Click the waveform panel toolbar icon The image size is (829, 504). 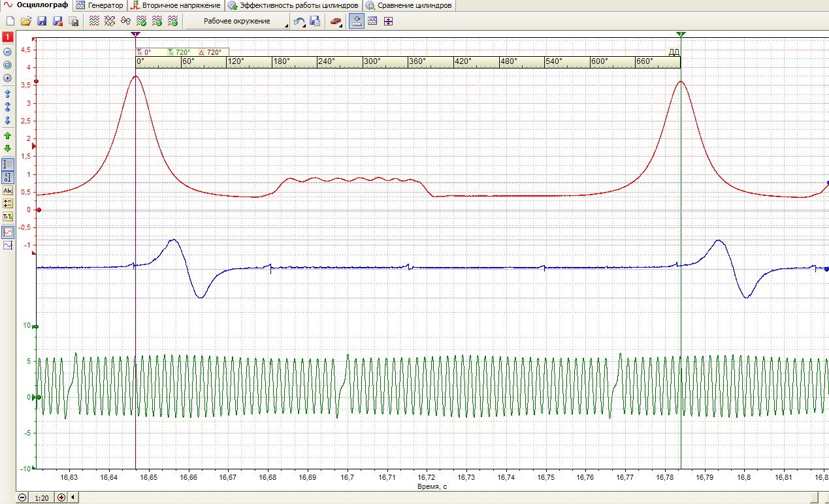pyautogui.click(x=372, y=22)
